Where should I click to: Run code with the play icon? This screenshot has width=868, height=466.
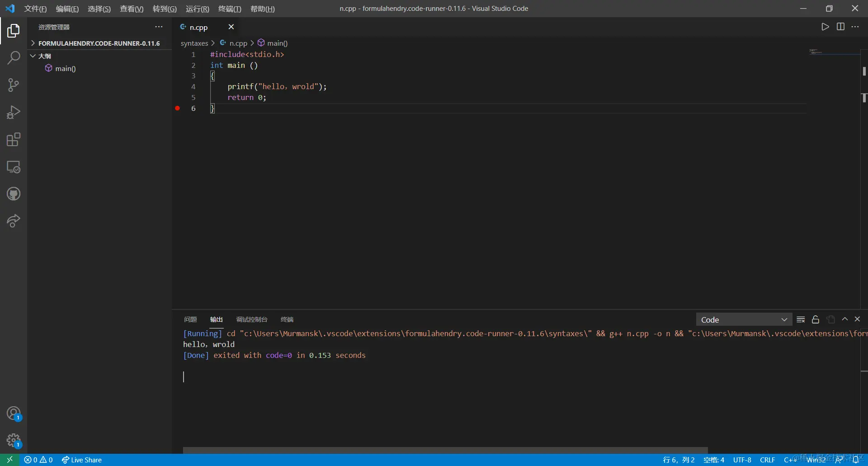(x=825, y=27)
